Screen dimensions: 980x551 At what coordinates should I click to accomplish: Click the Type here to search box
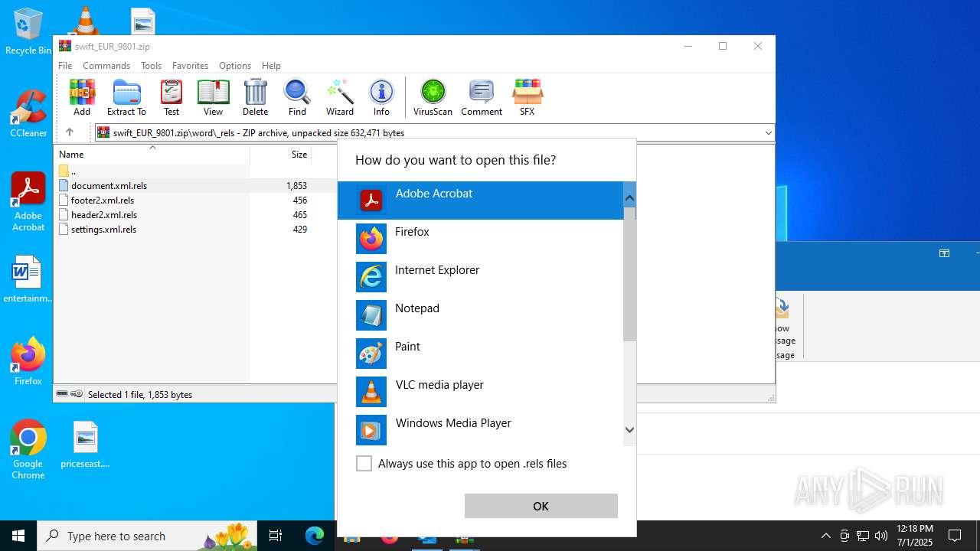147,536
